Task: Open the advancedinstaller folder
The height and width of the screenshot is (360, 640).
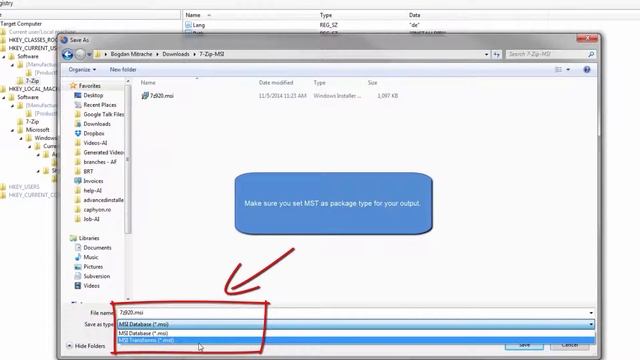Action: tap(103, 200)
